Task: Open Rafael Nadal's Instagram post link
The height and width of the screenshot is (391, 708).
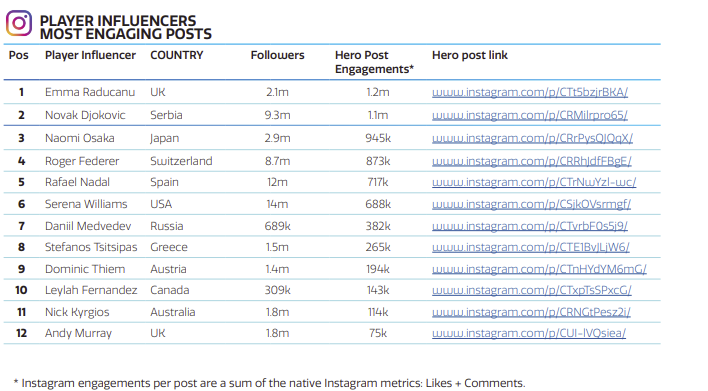Action: (534, 182)
